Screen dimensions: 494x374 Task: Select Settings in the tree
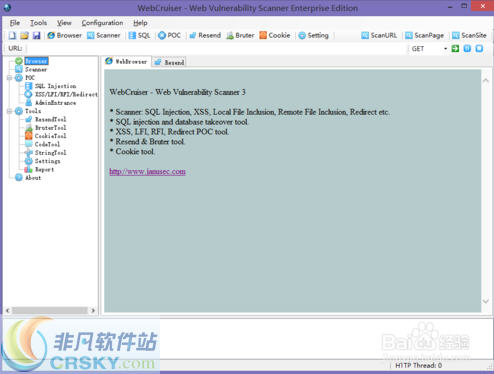[x=48, y=161]
